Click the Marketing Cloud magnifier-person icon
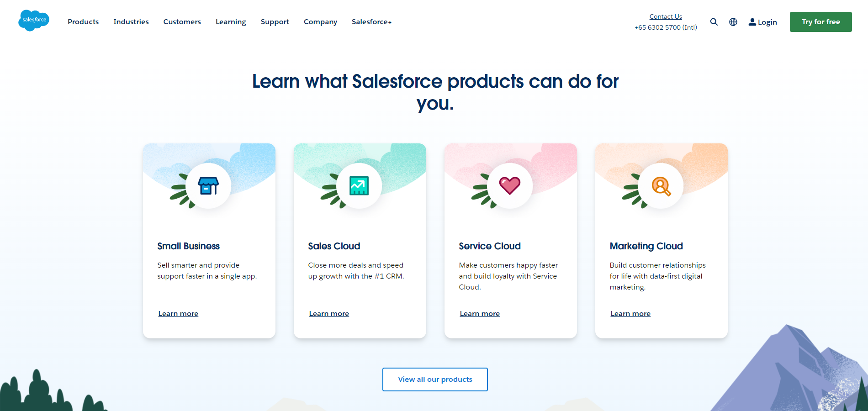This screenshot has height=411, width=868. tap(661, 185)
